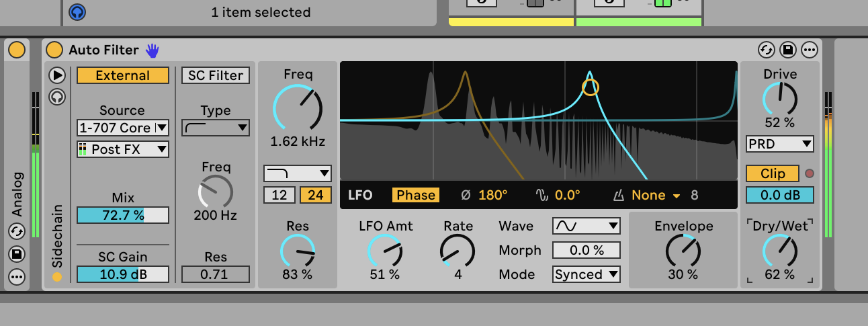Click the output gain field 0.0 dB
Viewport: 868px width, 326px height.
coord(780,195)
